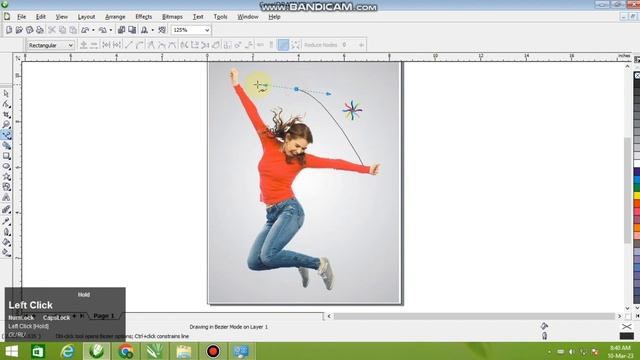Expand the Redo history dropdown arrow
Image resolution: width=640 pixels, height=360 pixels.
tap(111, 30)
